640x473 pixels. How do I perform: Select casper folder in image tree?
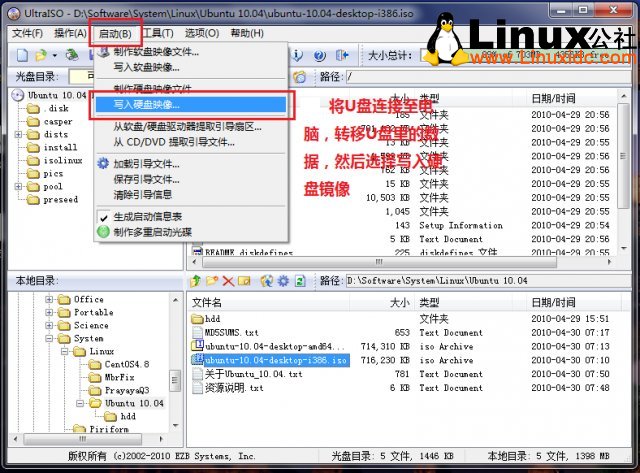click(58, 122)
